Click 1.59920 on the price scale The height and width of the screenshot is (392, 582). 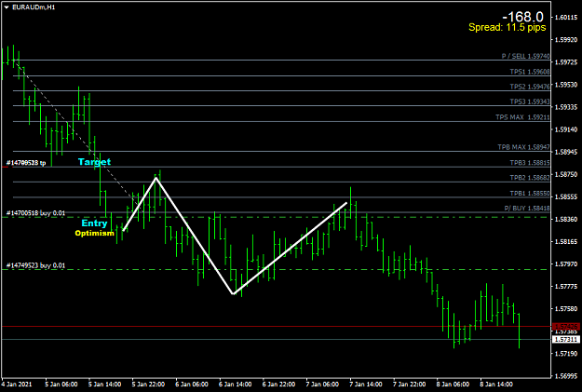pyautogui.click(x=565, y=40)
